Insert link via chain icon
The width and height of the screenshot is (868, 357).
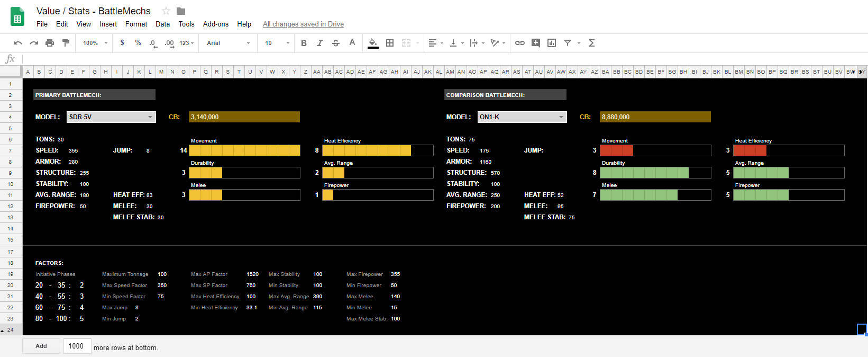[x=520, y=43]
